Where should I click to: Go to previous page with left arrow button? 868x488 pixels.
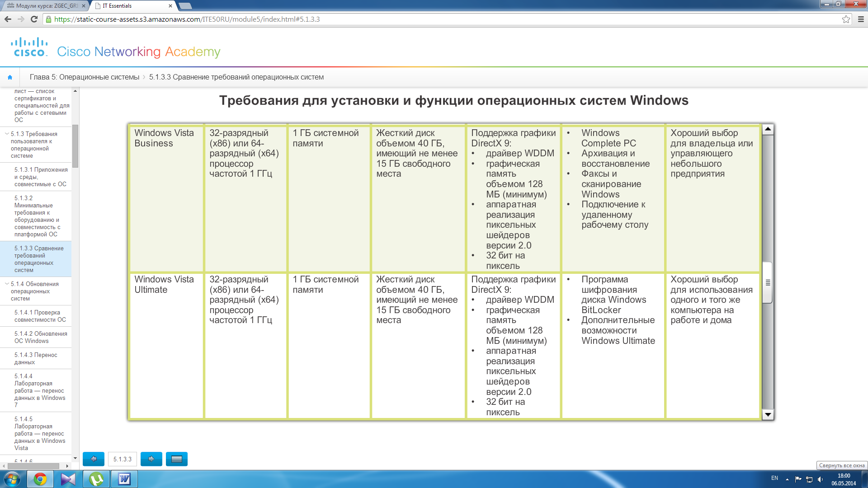click(94, 459)
